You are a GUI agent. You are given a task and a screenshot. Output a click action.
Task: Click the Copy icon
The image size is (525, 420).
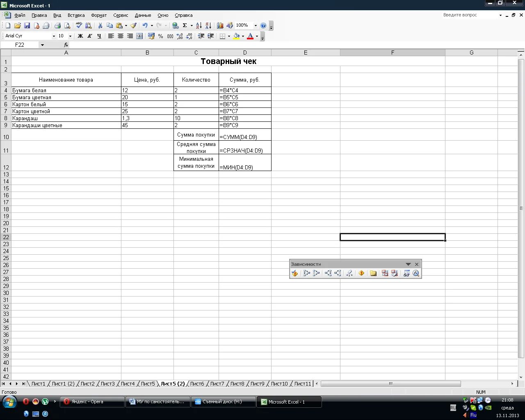(x=110, y=25)
